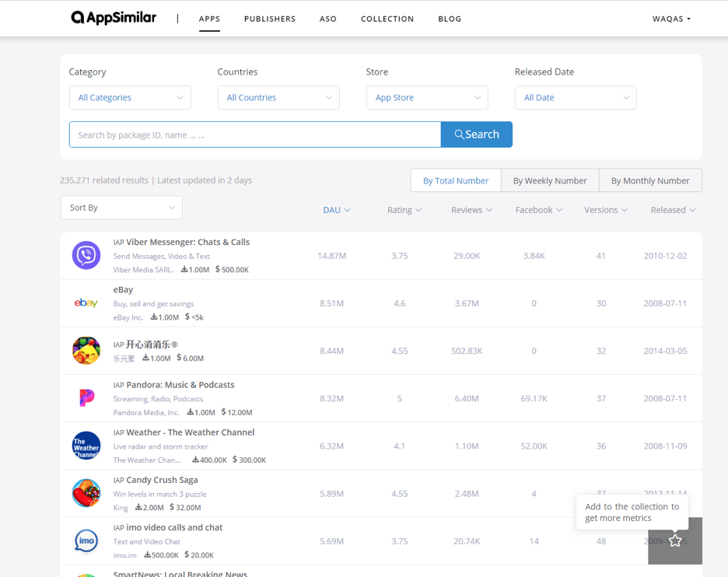Expand the Category dropdown
This screenshot has height=577, width=728.
(130, 97)
